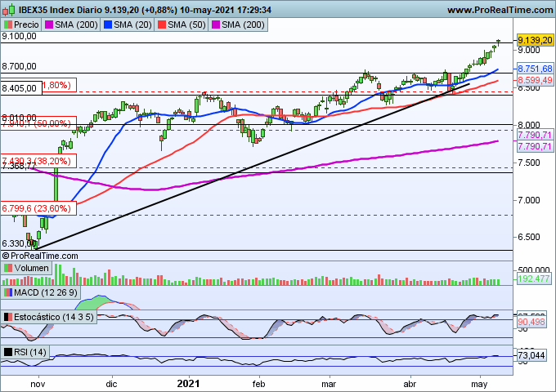Click the 6.500 price axis label
This screenshot has height=392, width=556.
coord(529,238)
